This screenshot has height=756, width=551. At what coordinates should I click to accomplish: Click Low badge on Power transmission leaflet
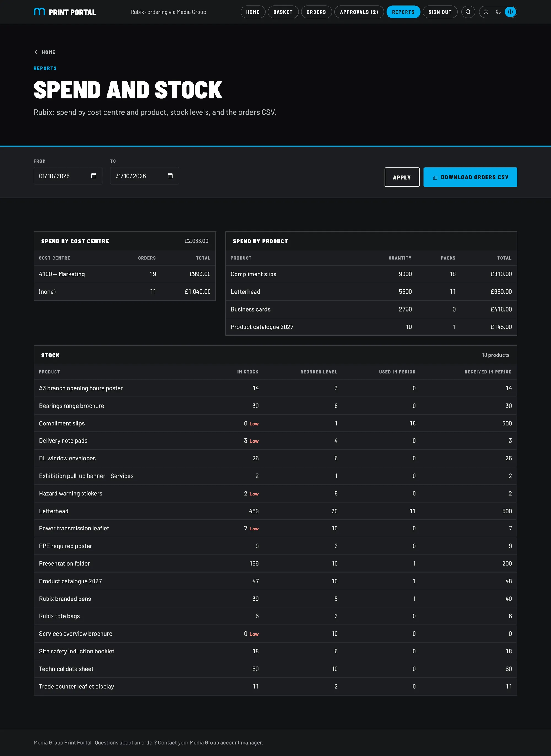[x=254, y=529]
